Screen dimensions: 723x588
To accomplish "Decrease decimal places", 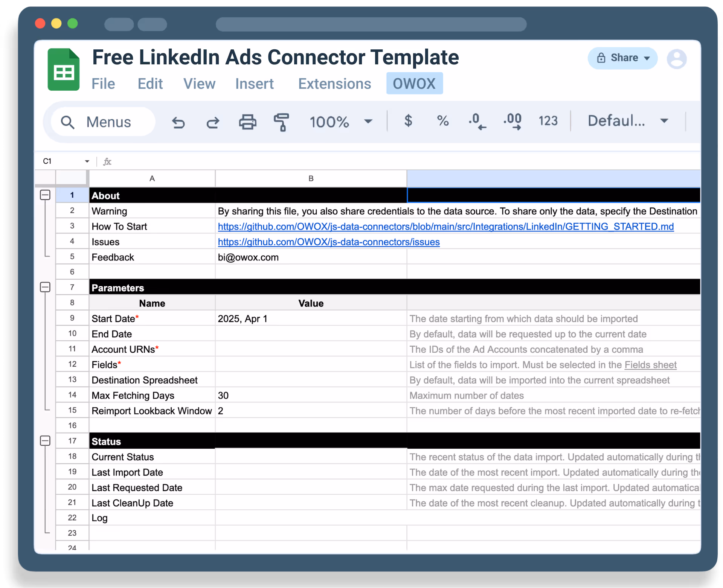I will [x=477, y=121].
